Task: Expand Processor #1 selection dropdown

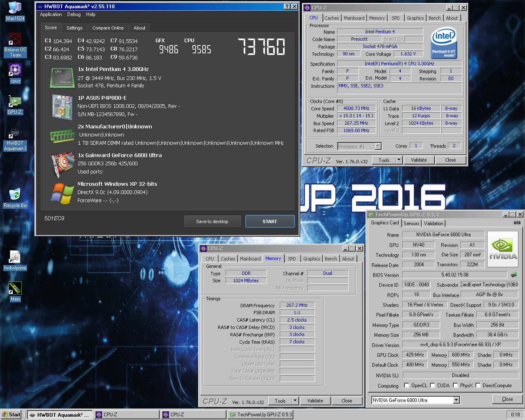Action: pyautogui.click(x=378, y=146)
